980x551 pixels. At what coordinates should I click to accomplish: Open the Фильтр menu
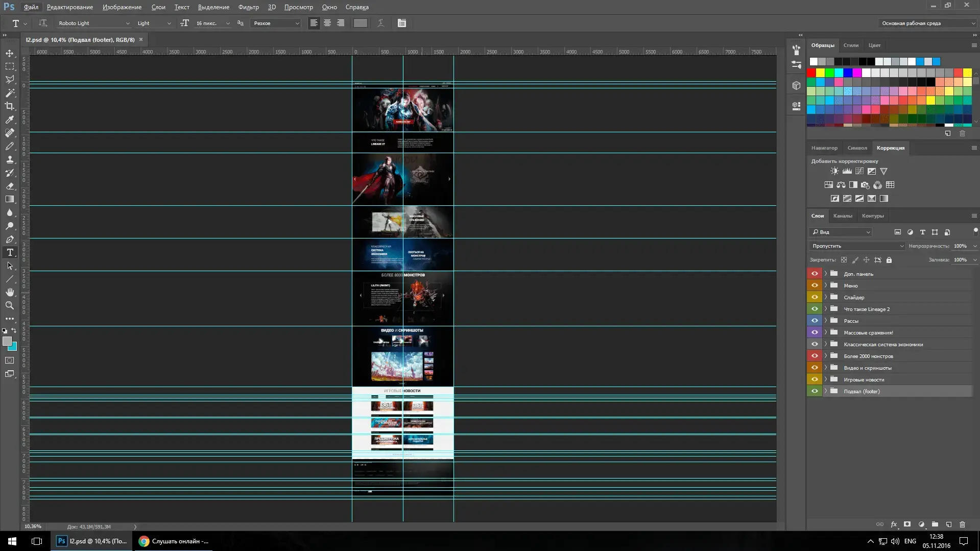[248, 7]
